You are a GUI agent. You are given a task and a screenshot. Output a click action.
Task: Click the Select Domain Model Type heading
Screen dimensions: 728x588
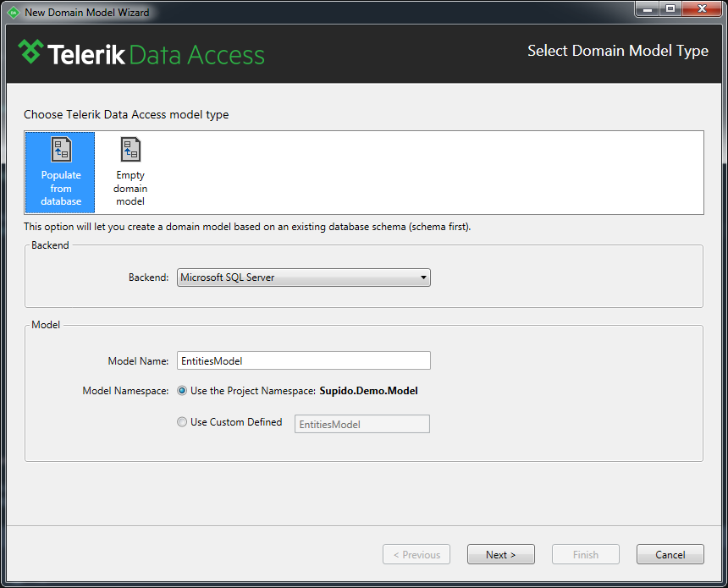tap(617, 51)
